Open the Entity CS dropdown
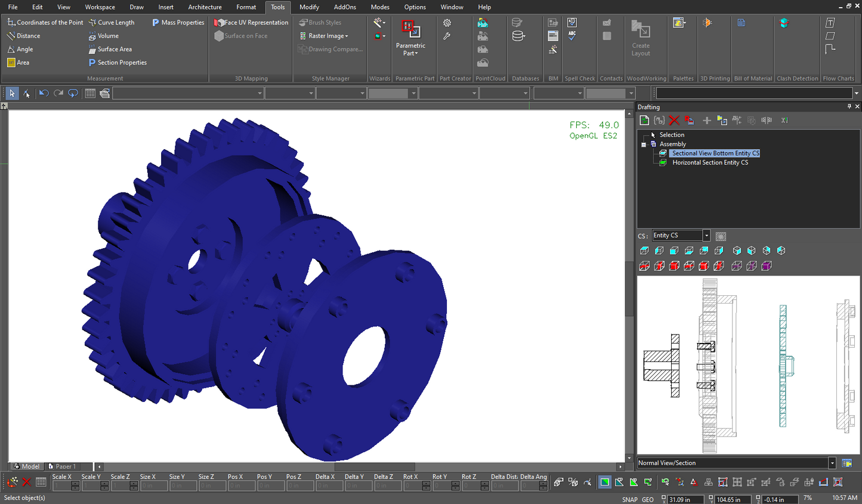 (706, 235)
